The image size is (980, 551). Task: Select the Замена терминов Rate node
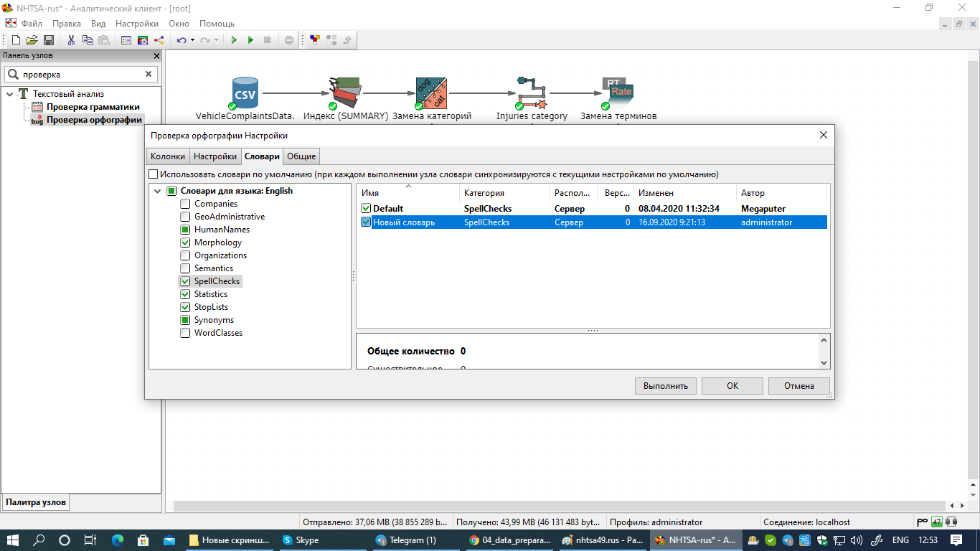tap(618, 93)
